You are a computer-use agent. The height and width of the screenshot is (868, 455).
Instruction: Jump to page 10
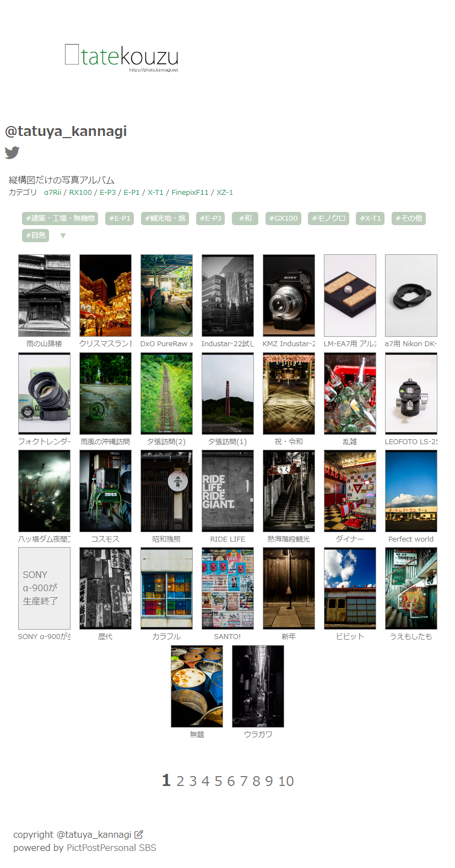pos(286,781)
